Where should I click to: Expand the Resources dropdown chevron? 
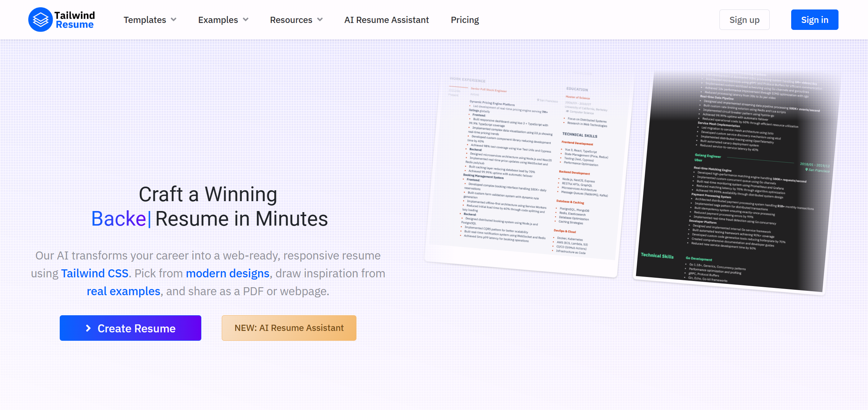pos(320,20)
